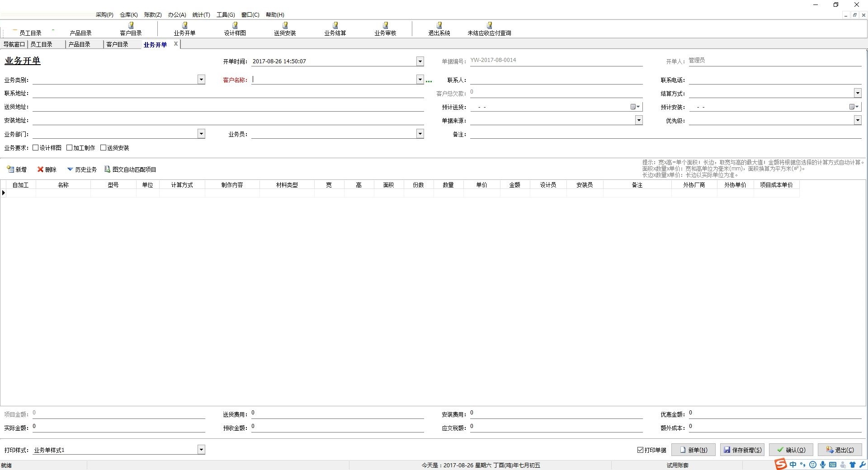The height and width of the screenshot is (470, 868).
Task: Open Sogou soft keyboard icon
Action: pos(833,465)
